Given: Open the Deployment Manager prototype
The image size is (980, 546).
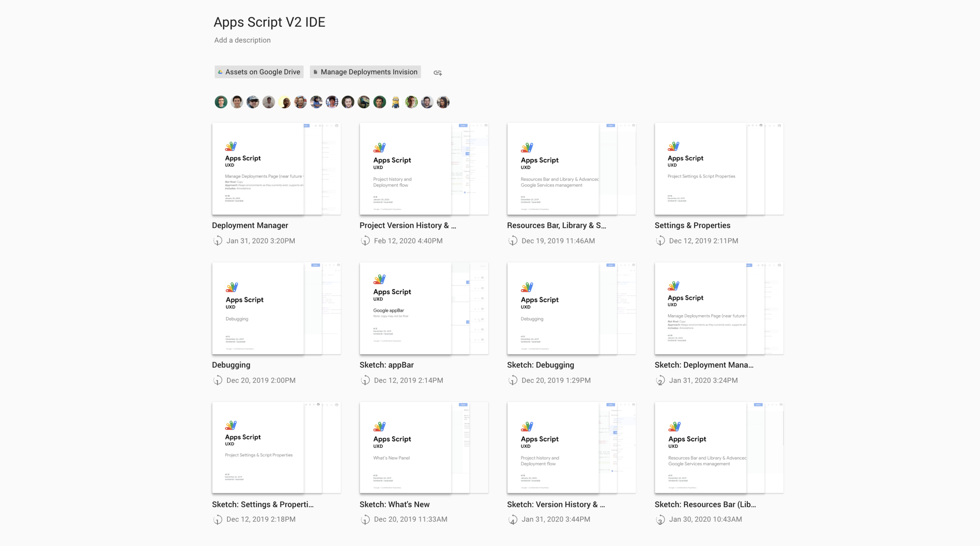Looking at the screenshot, I should (276, 169).
